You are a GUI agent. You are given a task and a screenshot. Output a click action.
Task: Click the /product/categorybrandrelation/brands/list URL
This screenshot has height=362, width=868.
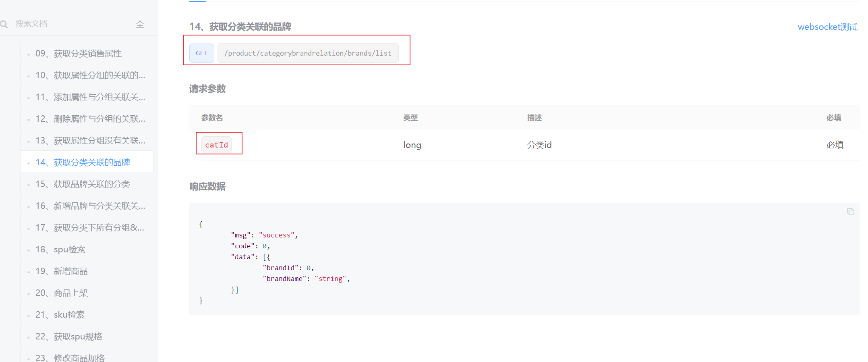[x=308, y=53]
